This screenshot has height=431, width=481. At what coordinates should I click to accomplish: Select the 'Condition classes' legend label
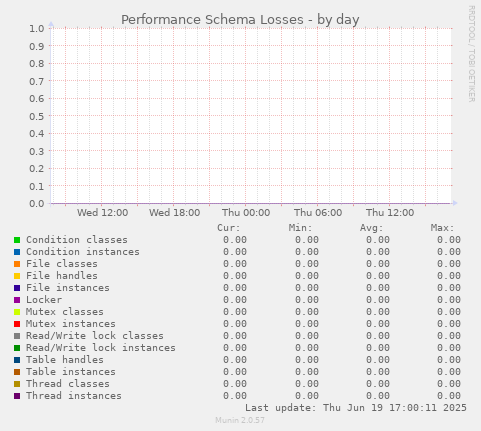[x=77, y=240]
